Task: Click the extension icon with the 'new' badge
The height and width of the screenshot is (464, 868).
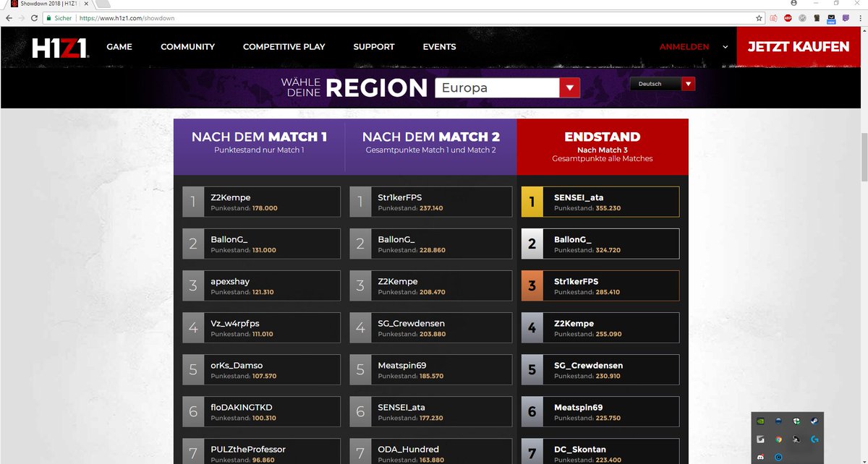Action: point(831,19)
